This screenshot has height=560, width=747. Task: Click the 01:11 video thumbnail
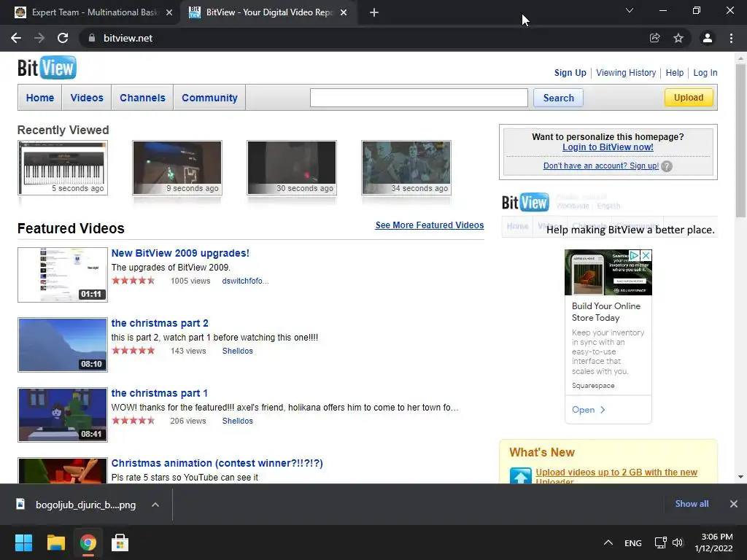(x=63, y=275)
